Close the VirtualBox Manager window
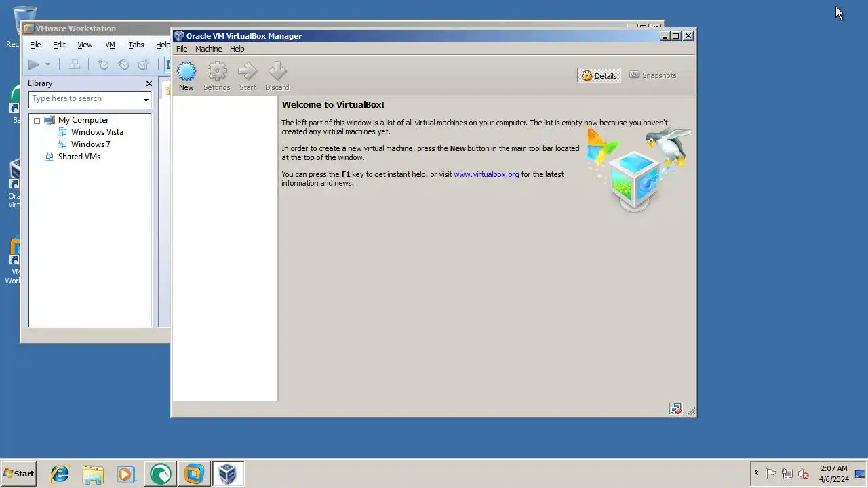 [x=688, y=36]
